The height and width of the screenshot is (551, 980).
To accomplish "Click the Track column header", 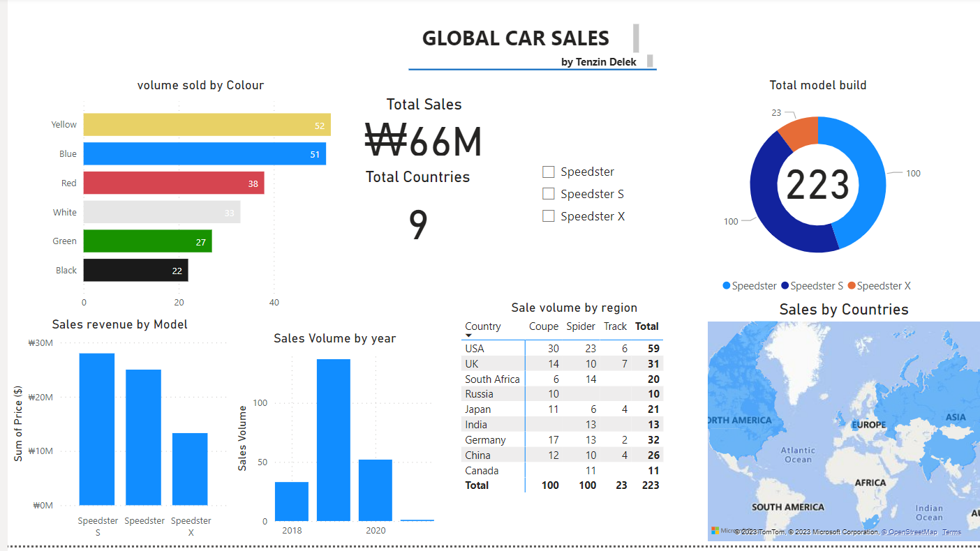I will point(616,326).
